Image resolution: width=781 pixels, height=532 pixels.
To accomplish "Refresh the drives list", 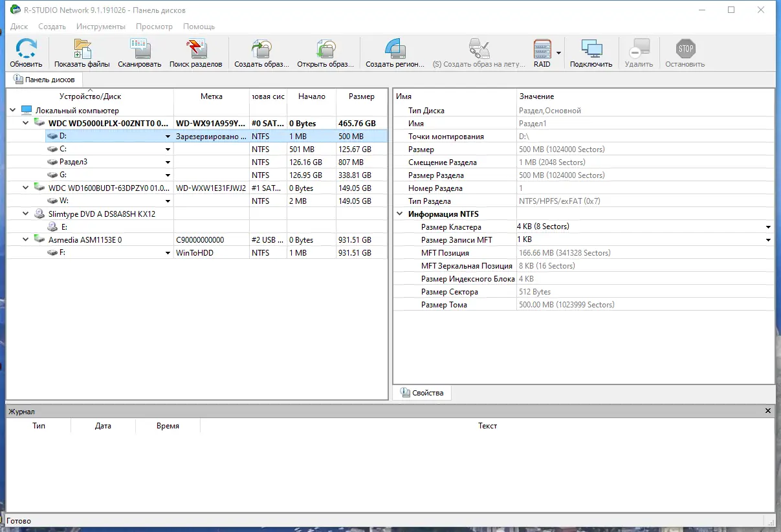I will click(x=26, y=49).
